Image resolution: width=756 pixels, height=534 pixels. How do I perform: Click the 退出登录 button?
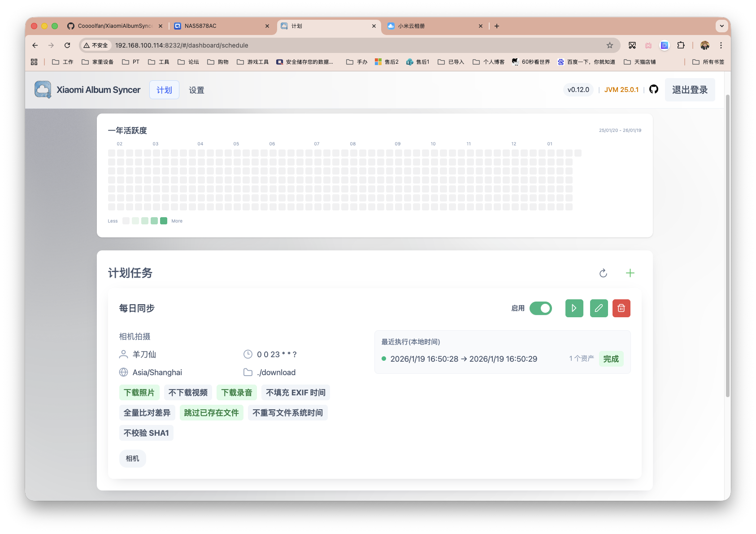(690, 89)
